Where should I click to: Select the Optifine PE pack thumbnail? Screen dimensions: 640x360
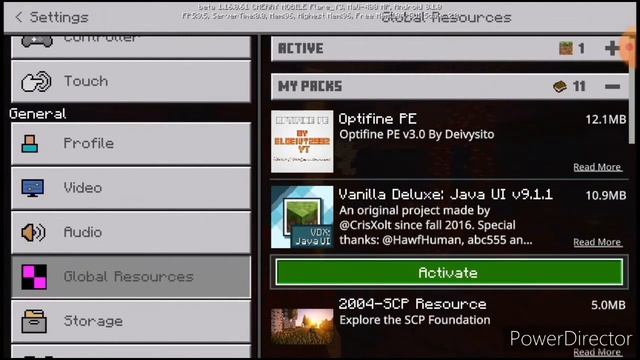(302, 141)
